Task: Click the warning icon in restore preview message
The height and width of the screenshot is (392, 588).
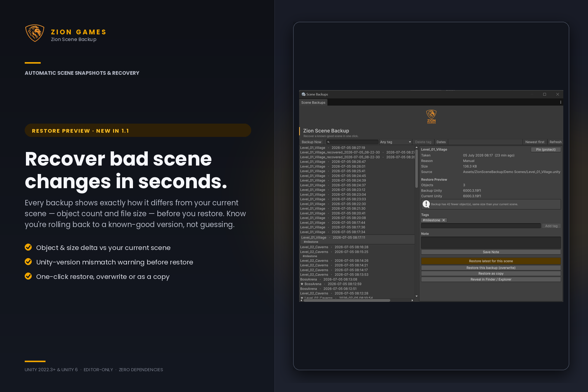Action: point(426,204)
